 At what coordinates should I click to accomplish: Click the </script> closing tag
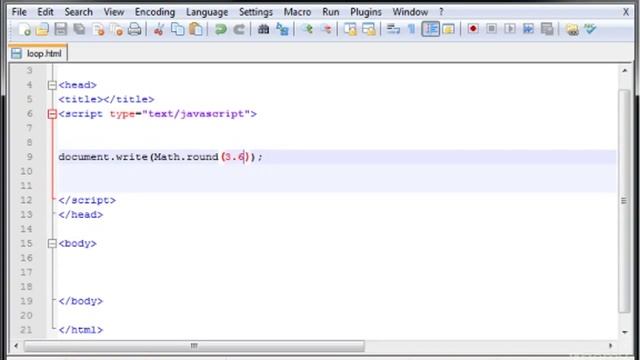(87, 200)
